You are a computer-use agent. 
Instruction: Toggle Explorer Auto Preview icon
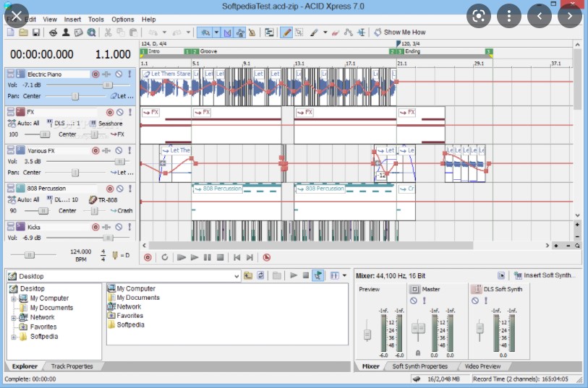[x=318, y=276]
